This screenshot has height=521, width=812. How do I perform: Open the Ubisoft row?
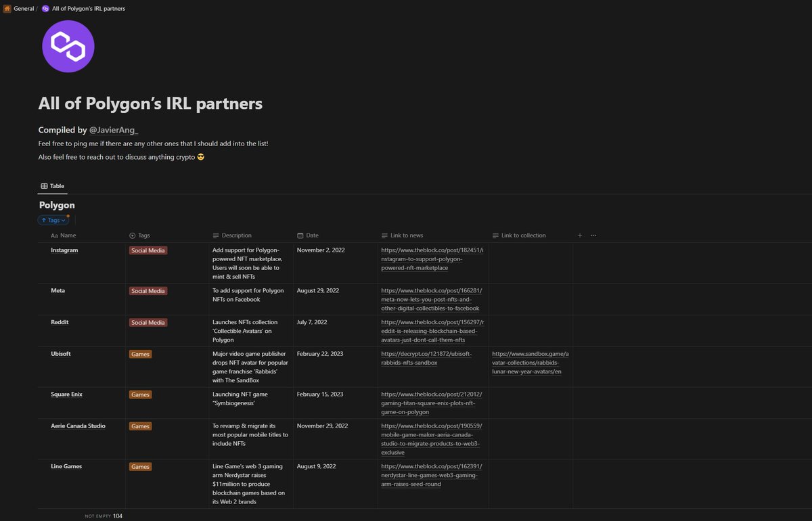coord(62,354)
